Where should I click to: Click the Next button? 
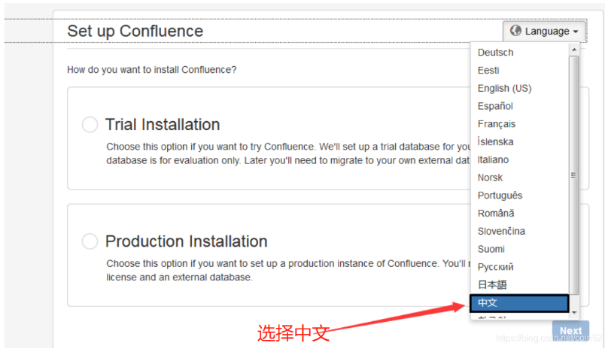point(570,331)
